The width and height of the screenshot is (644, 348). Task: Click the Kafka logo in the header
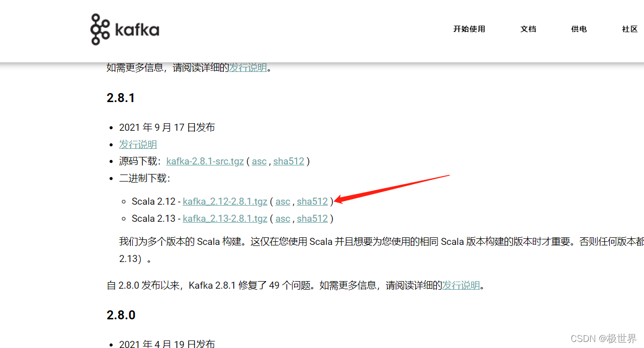[x=125, y=29]
